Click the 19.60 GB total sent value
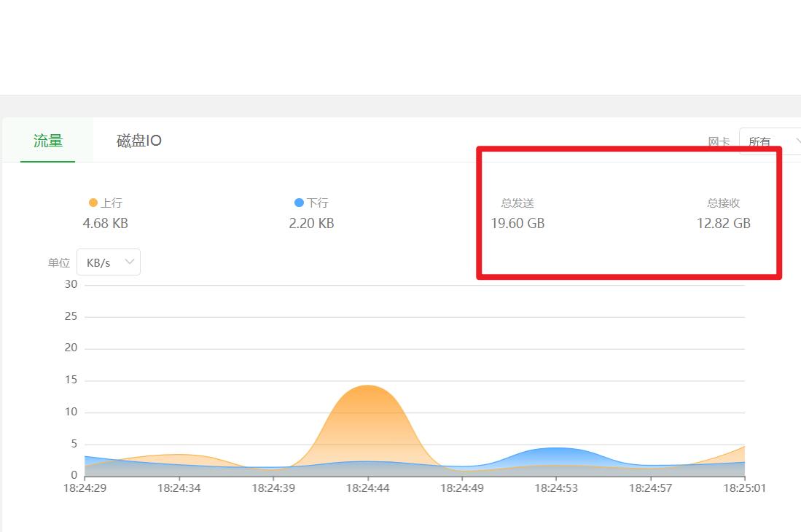This screenshot has width=801, height=532. pyautogui.click(x=517, y=224)
